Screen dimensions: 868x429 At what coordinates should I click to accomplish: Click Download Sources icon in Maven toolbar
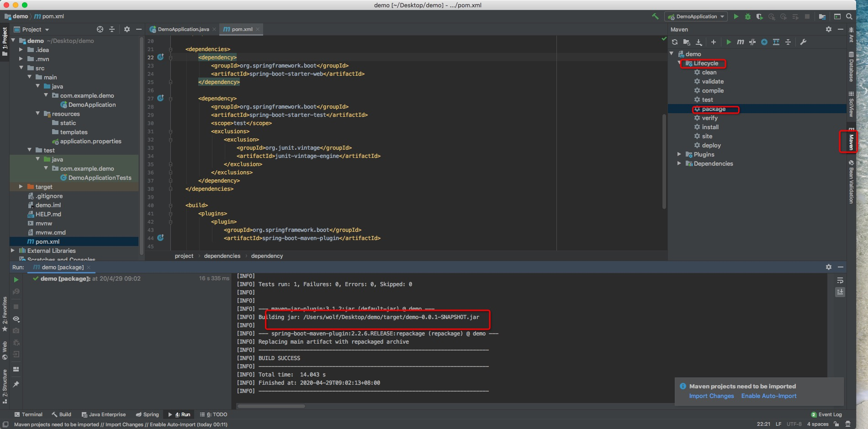pyautogui.click(x=699, y=42)
